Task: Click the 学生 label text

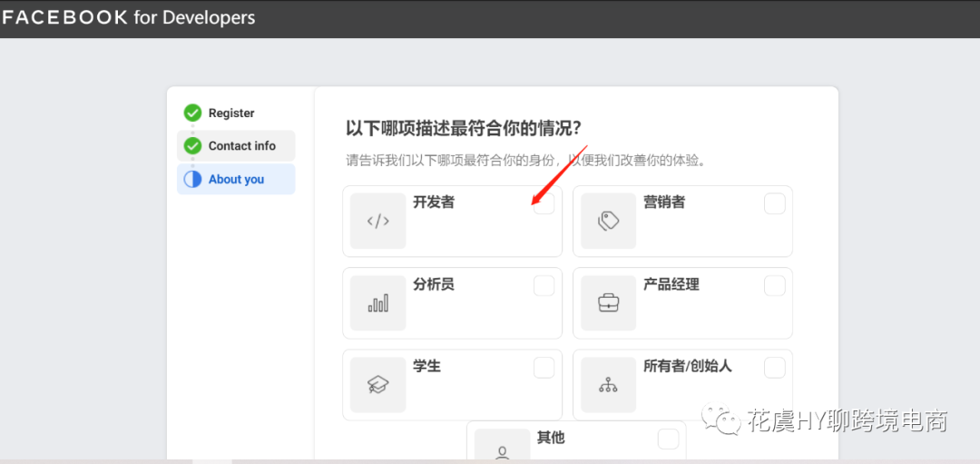Action: (426, 367)
